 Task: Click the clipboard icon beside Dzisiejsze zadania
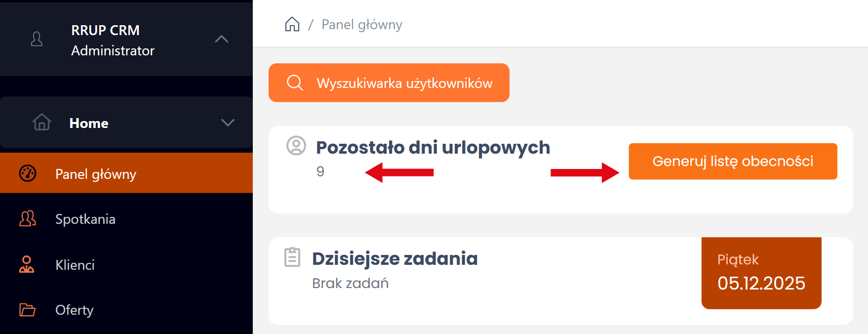point(293,257)
